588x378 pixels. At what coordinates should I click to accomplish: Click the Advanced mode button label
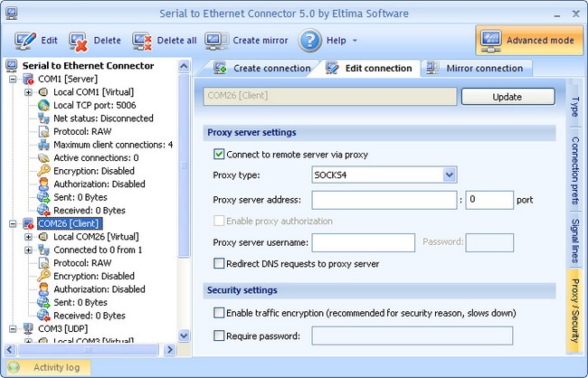click(540, 41)
